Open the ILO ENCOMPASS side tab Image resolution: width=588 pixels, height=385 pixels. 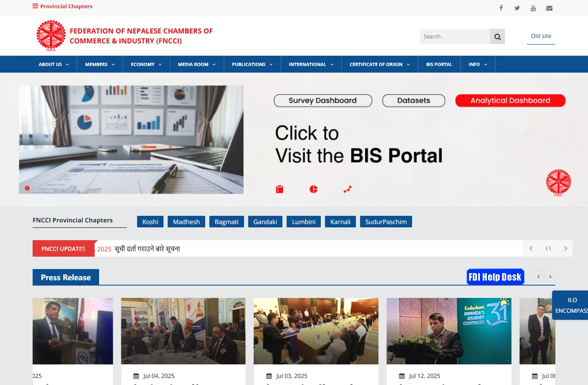(x=571, y=305)
